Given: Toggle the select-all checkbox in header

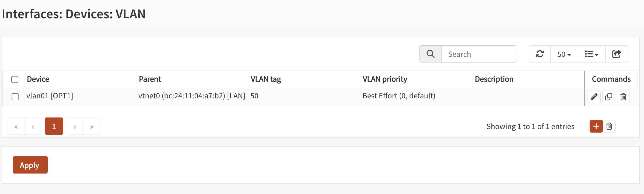Looking at the screenshot, I should [x=15, y=79].
